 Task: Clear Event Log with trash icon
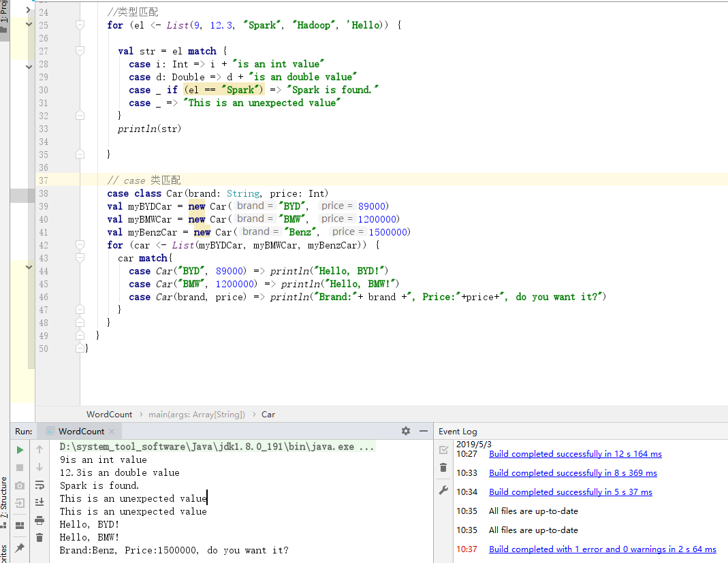443,468
